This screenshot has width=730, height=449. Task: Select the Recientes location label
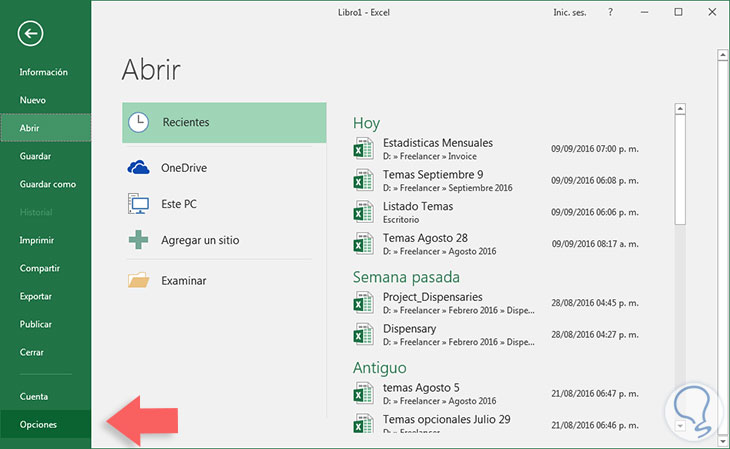pos(186,122)
